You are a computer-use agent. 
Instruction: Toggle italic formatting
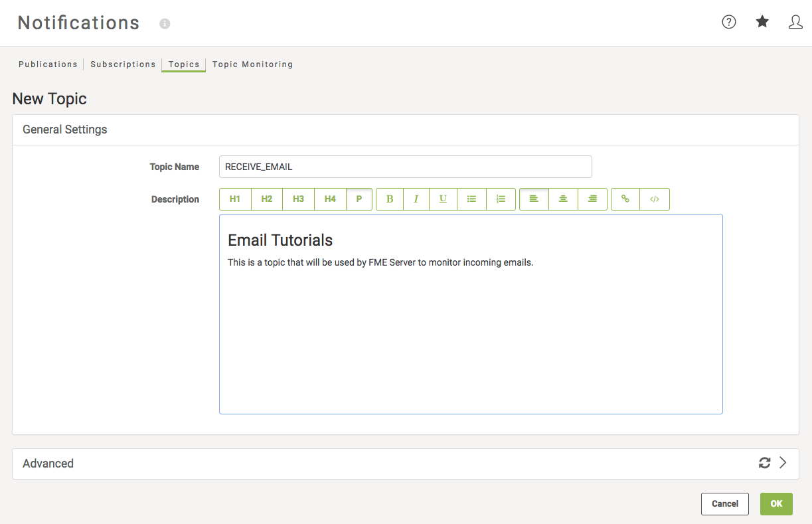click(x=416, y=199)
